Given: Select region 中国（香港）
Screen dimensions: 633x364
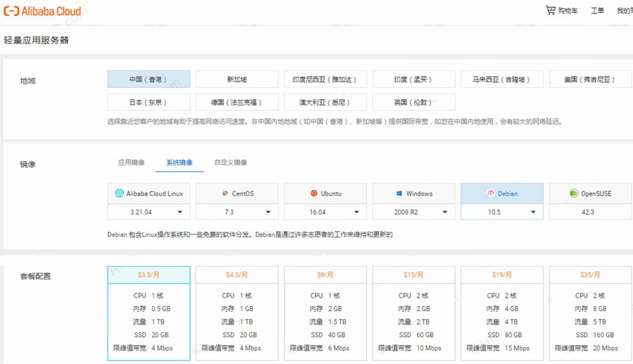Looking at the screenshot, I should click(149, 79).
